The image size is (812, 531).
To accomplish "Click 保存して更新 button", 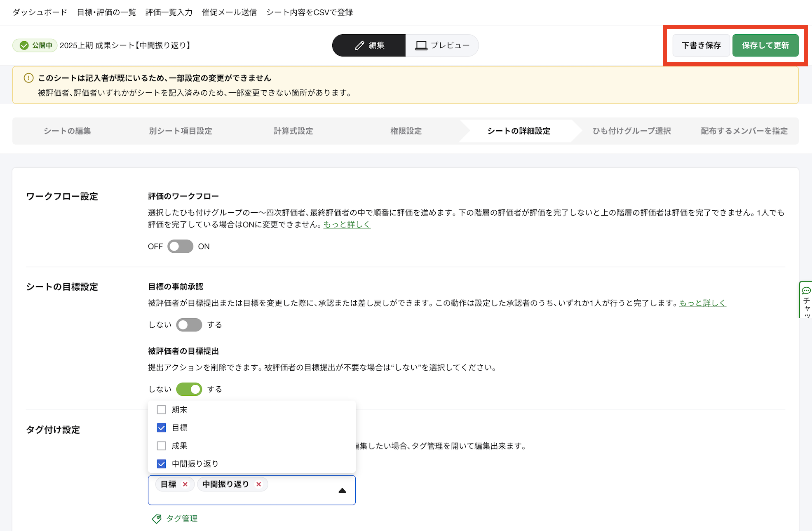I will [765, 45].
